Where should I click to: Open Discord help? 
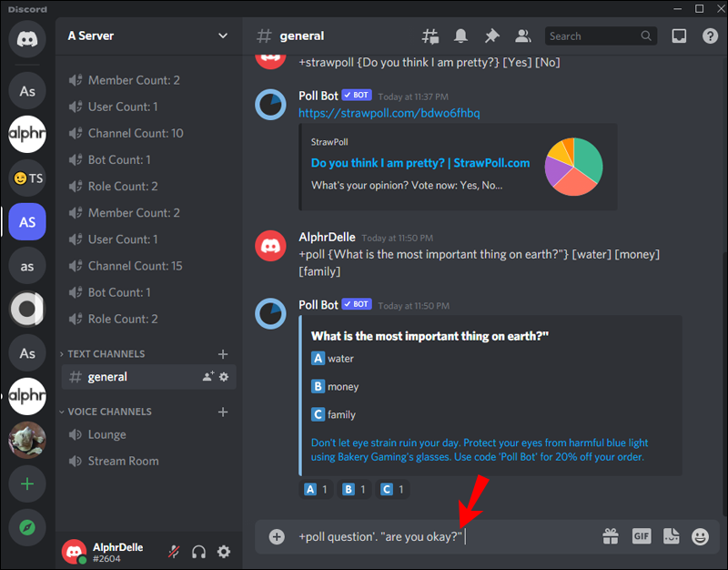point(711,36)
